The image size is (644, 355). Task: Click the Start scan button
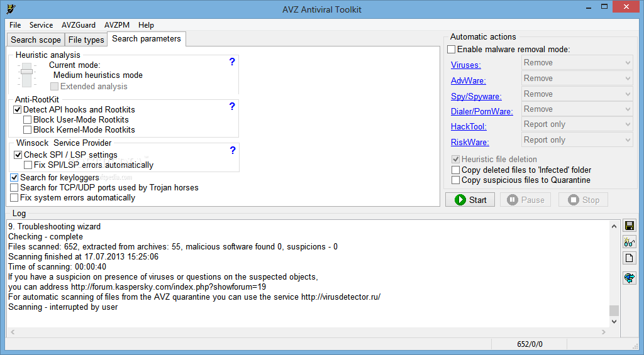[470, 200]
